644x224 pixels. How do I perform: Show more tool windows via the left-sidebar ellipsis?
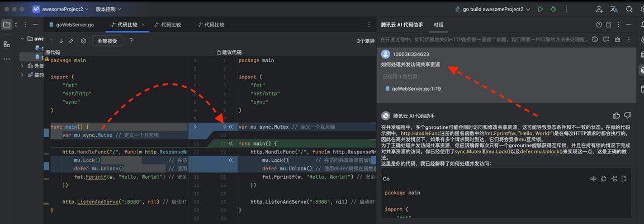7,59
